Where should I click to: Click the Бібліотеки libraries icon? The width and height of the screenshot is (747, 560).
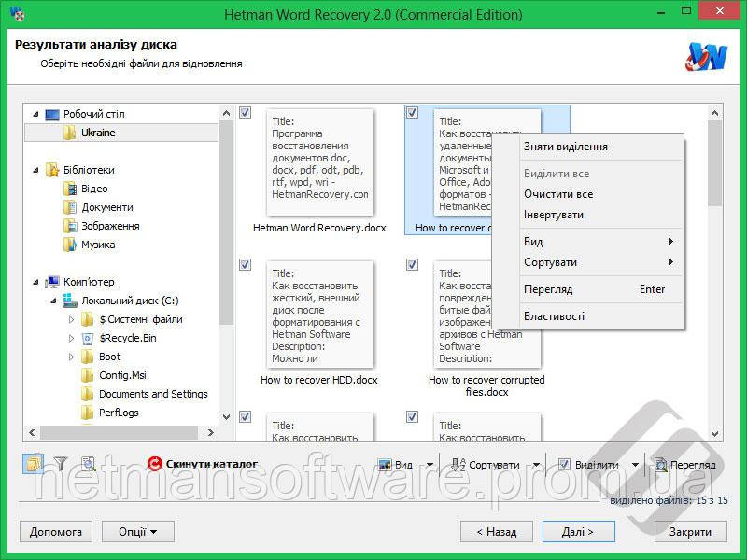coord(52,170)
